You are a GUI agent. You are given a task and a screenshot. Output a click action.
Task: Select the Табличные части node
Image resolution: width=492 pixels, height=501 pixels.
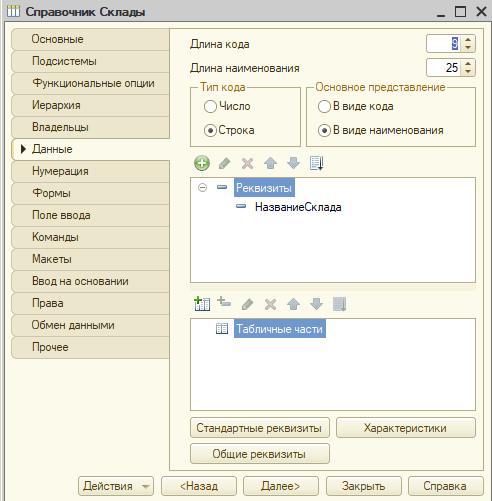coord(280,329)
